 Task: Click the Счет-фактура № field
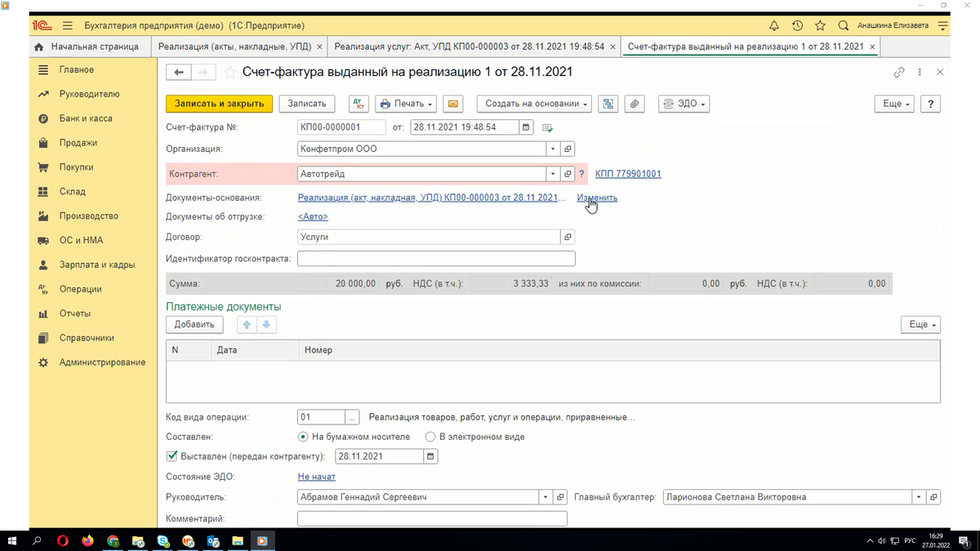click(x=341, y=127)
